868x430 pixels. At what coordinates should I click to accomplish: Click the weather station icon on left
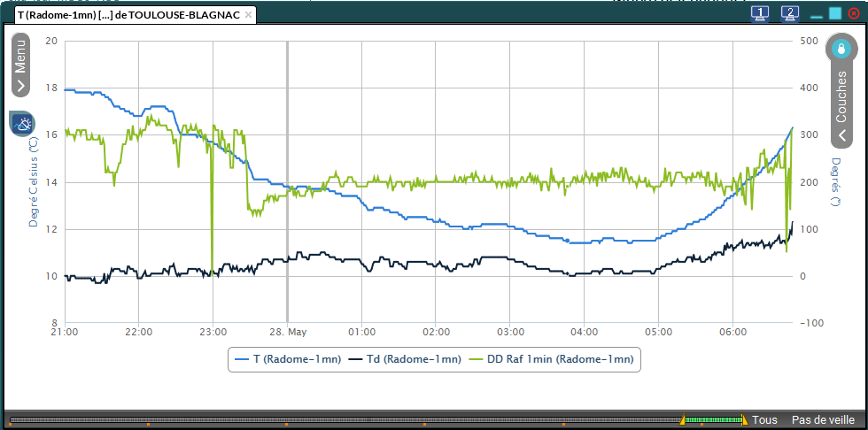click(22, 124)
